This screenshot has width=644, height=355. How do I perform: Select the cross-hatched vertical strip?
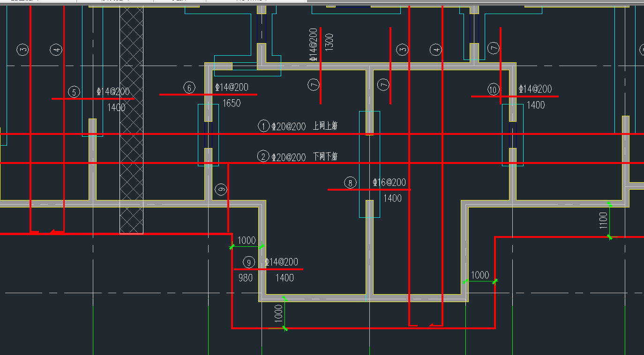click(x=131, y=120)
